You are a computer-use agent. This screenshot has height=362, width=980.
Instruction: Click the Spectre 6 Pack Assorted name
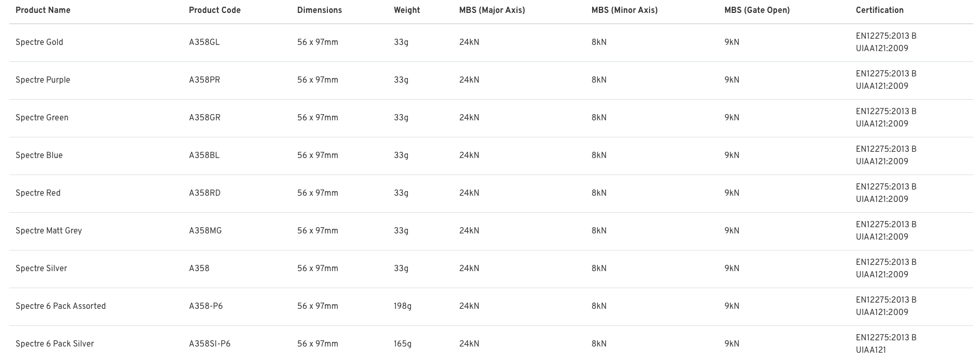(x=60, y=306)
